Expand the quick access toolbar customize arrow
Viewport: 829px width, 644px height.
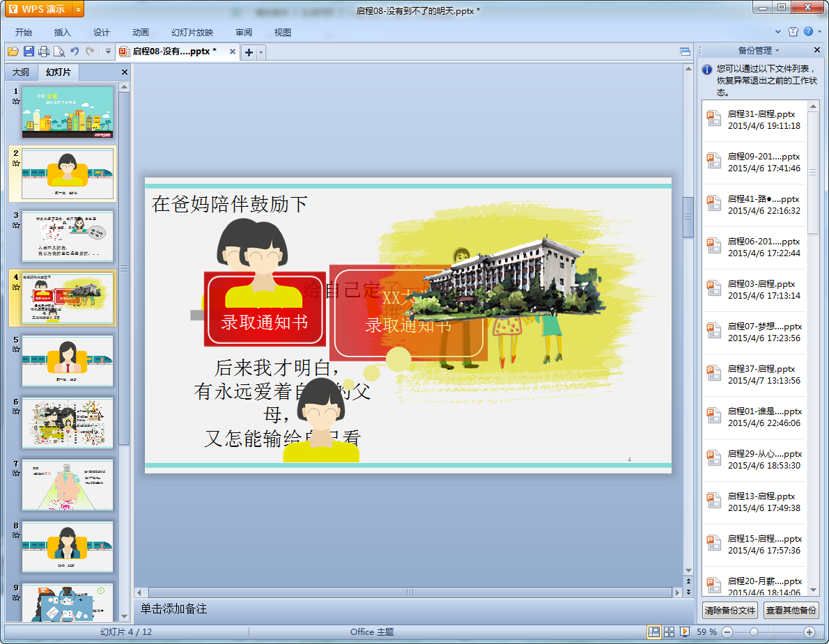(108, 52)
